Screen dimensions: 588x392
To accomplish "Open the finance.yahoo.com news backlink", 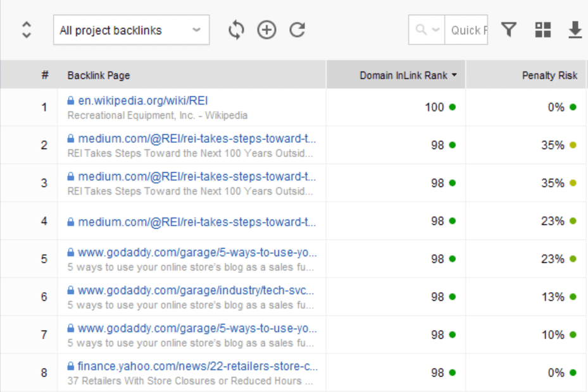I will (197, 366).
